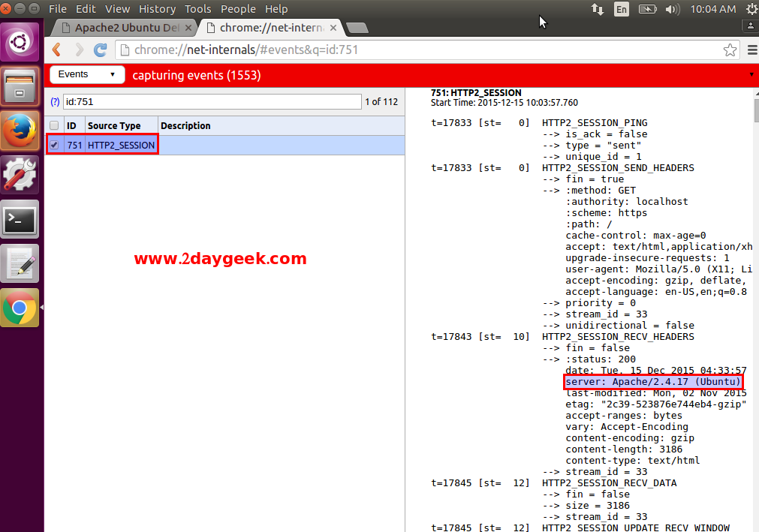The height and width of the screenshot is (532, 759).
Task: Open the Events view dropdown
Action: (87, 74)
